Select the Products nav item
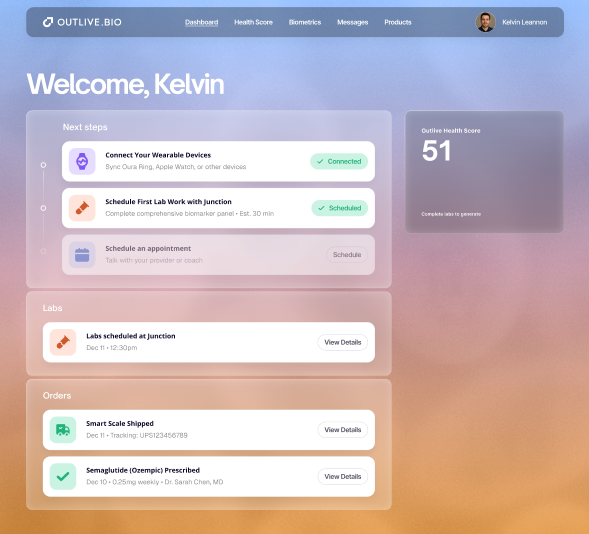 click(398, 22)
